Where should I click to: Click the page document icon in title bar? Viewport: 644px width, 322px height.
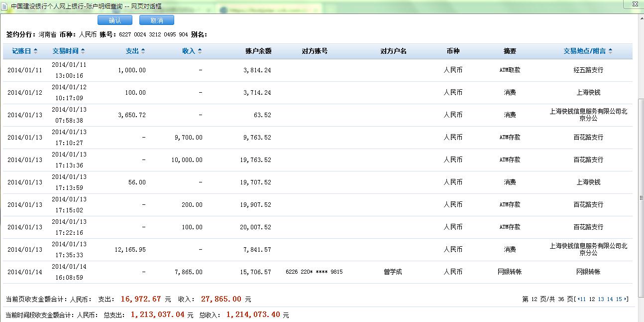click(x=4, y=6)
